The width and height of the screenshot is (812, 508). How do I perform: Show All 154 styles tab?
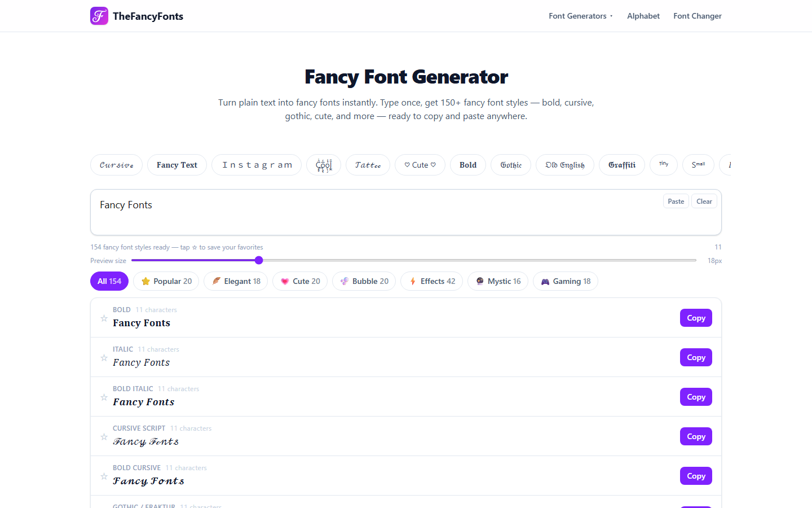pyautogui.click(x=109, y=281)
